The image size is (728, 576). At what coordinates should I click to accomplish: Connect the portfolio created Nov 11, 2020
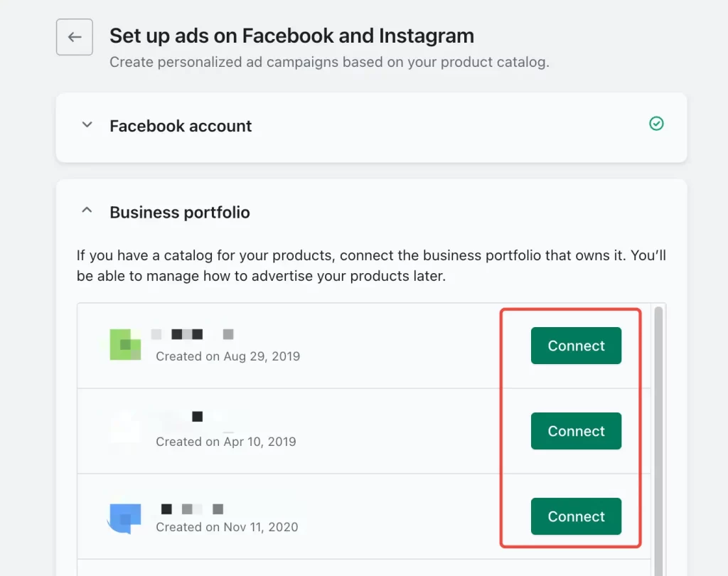[576, 516]
